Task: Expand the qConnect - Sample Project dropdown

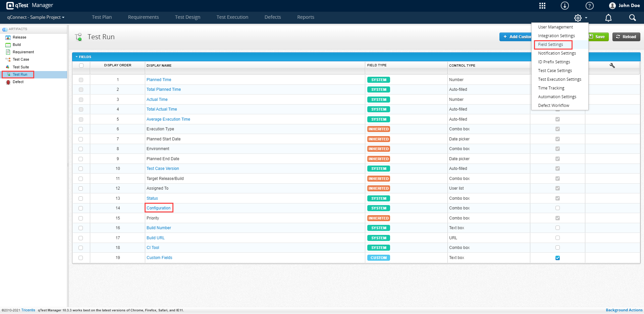Action: [36, 17]
